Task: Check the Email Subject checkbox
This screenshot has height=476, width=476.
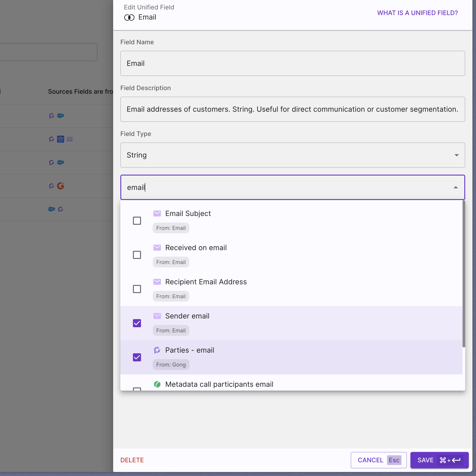Action: tap(137, 220)
